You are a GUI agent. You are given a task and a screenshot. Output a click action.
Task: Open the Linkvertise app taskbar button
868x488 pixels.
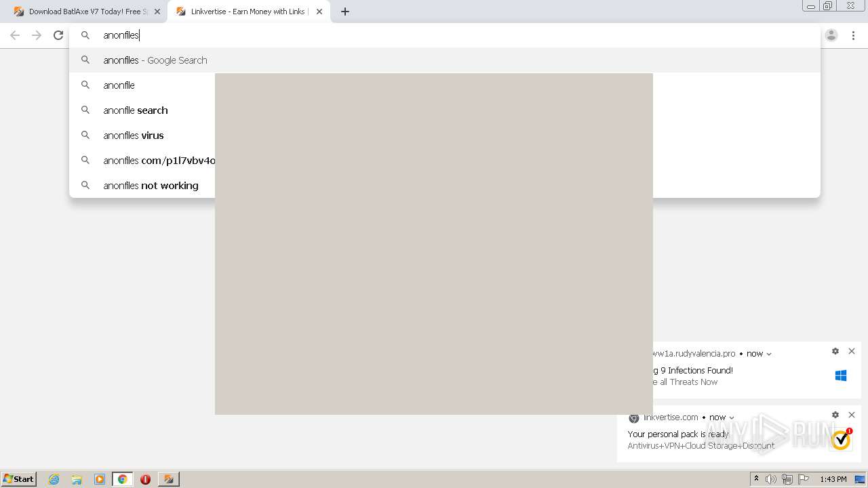tap(168, 479)
